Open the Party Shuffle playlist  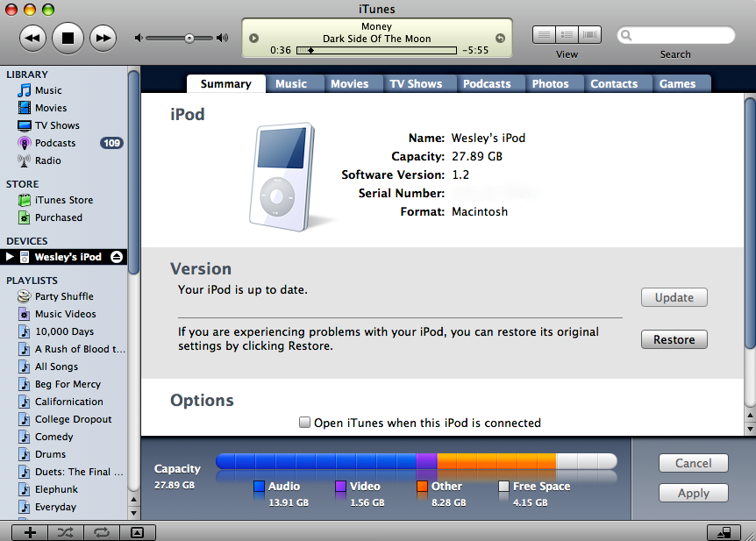64,296
